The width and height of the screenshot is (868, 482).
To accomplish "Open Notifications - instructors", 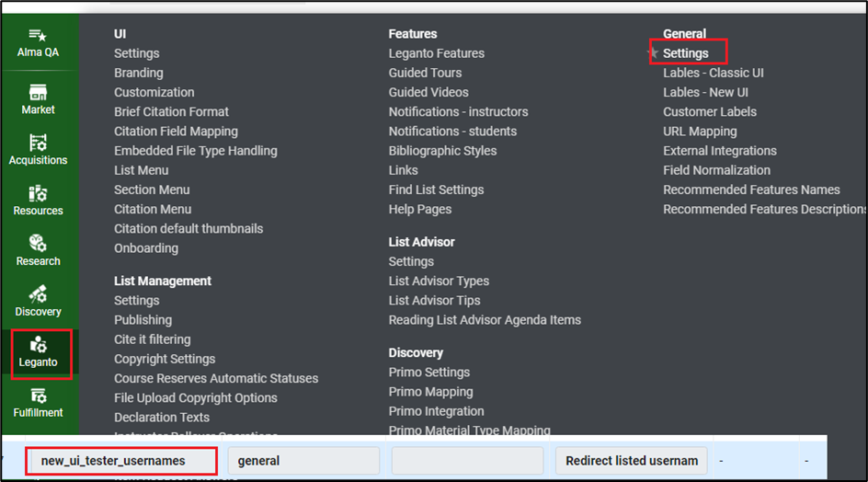I will 458,111.
